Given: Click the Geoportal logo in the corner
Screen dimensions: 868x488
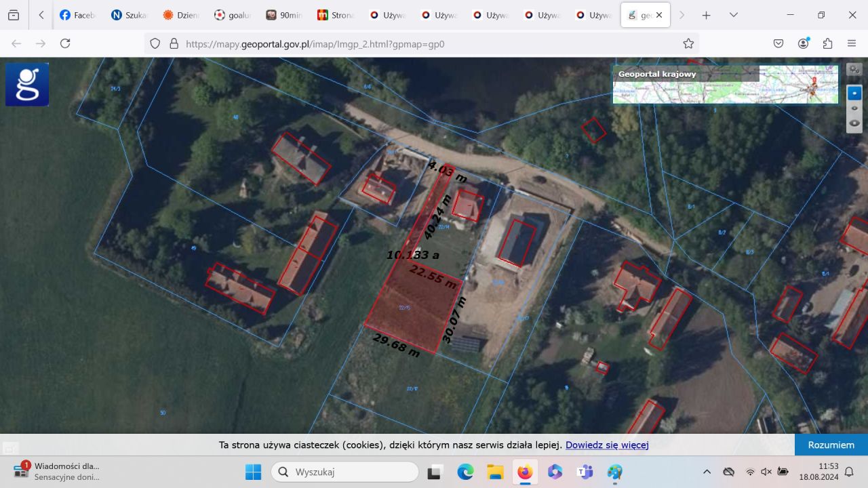Looking at the screenshot, I should pyautogui.click(x=27, y=85).
